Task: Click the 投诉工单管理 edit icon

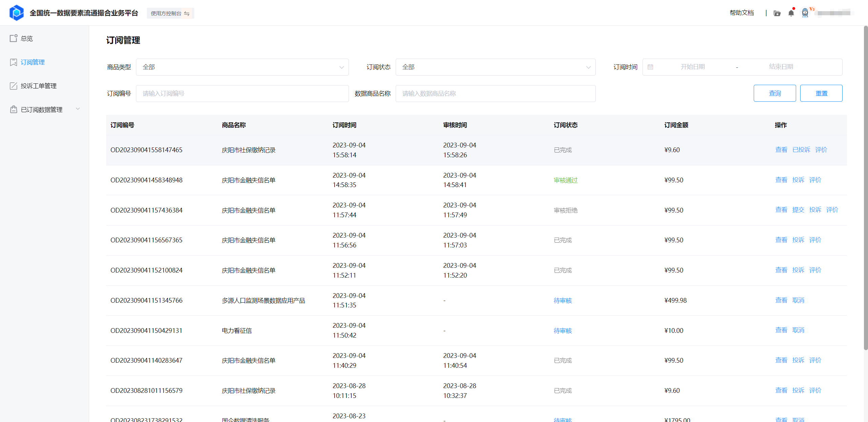Action: [14, 86]
